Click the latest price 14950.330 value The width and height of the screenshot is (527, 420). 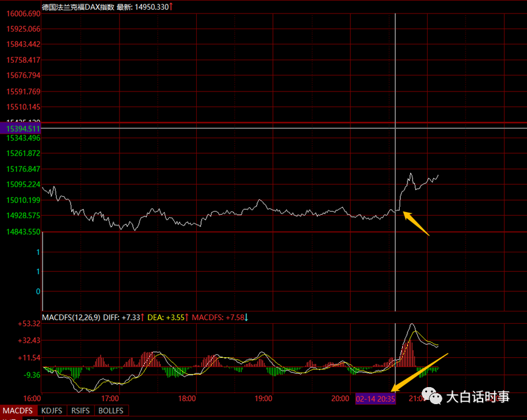coord(152,7)
